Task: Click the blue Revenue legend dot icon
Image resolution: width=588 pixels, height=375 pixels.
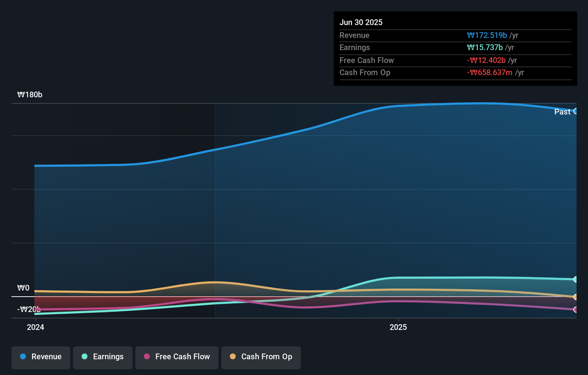Action: pos(23,357)
